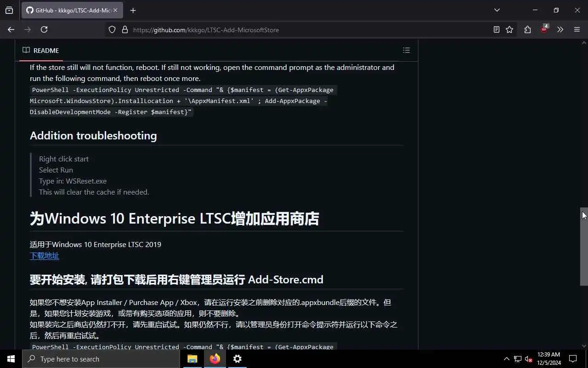
Task: Select the README tab
Action: 41,50
